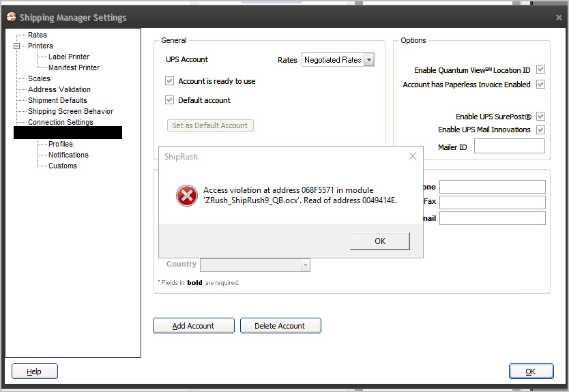Toggle Account has Paperless Invoice Enabled checkbox
569x392 pixels.
541,85
